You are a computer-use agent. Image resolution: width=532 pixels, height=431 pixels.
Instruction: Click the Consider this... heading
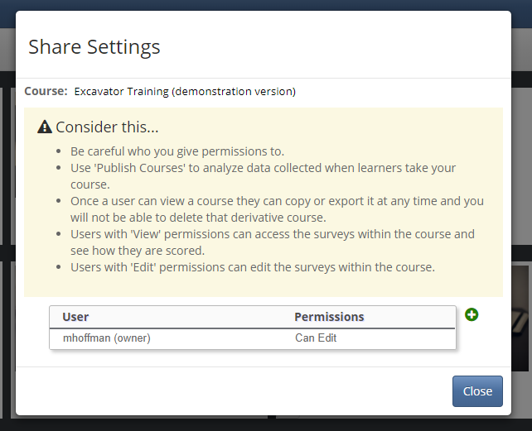(x=107, y=127)
